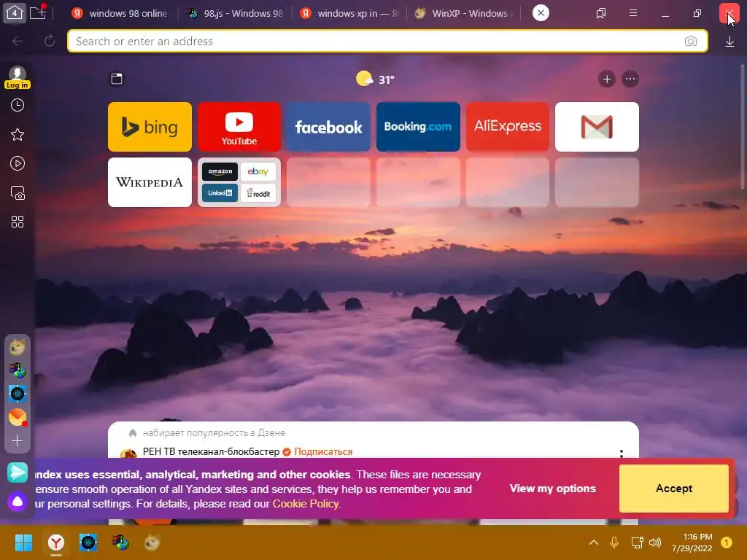Viewport: 747px width, 560px height.
Task: Go back using the back arrow
Action: pyautogui.click(x=18, y=42)
